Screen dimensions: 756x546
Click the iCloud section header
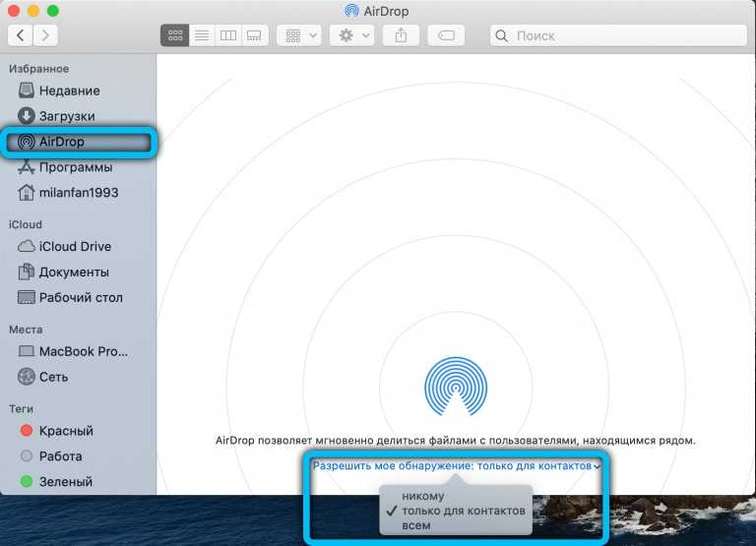25,224
